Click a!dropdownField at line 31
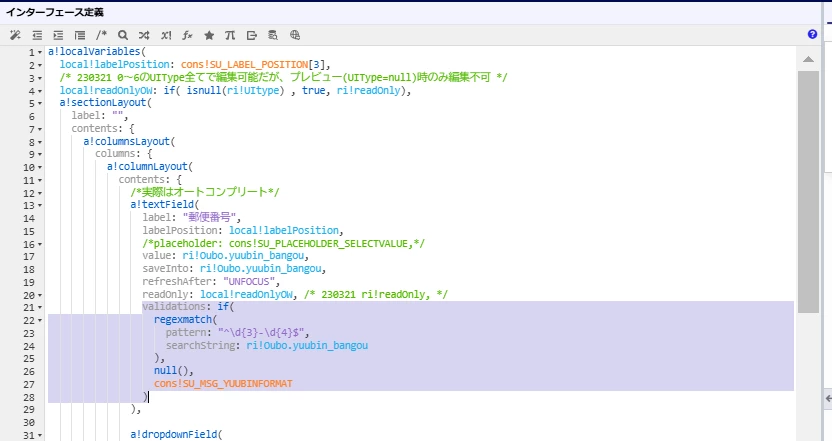 (x=174, y=434)
